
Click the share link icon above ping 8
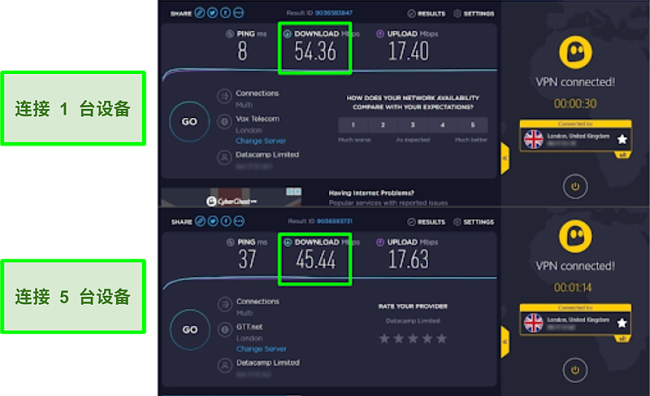[x=200, y=13]
